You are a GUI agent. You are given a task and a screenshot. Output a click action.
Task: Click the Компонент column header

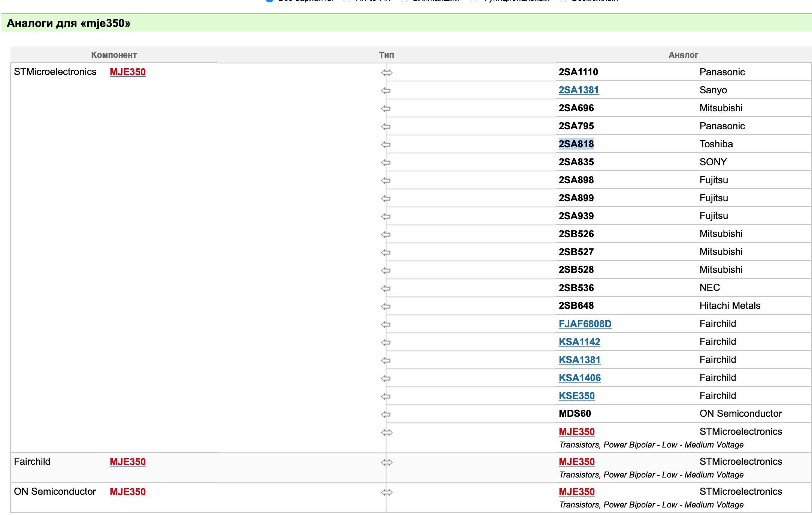[x=113, y=55]
